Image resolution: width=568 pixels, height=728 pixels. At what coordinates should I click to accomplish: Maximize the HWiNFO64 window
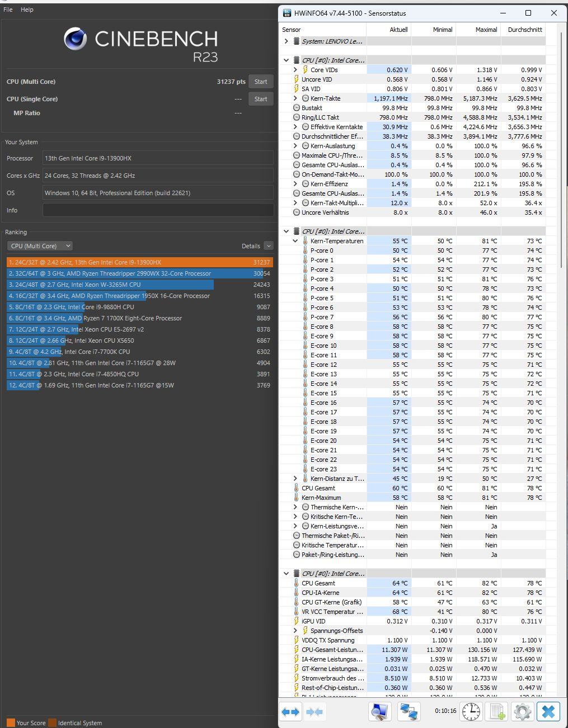(528, 13)
